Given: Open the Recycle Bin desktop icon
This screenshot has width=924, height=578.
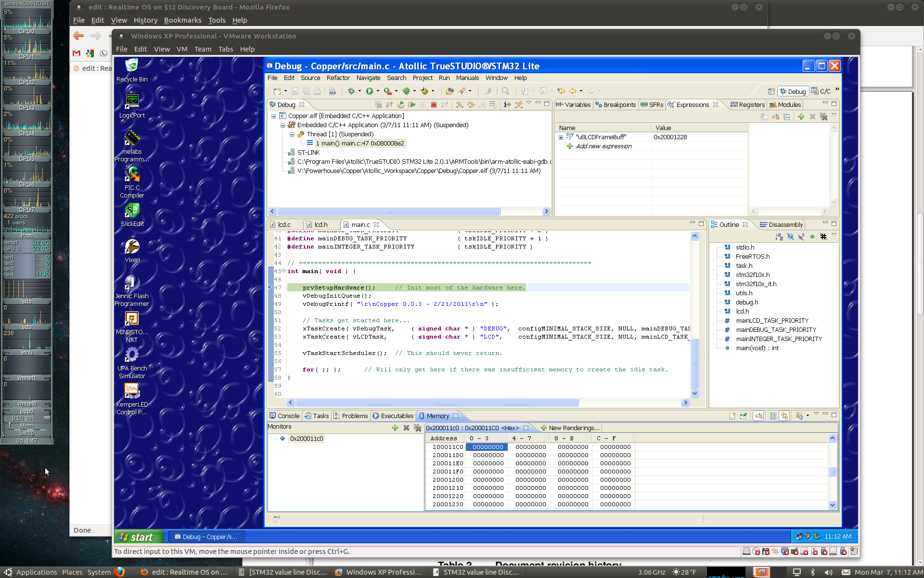Looking at the screenshot, I should 132,70.
